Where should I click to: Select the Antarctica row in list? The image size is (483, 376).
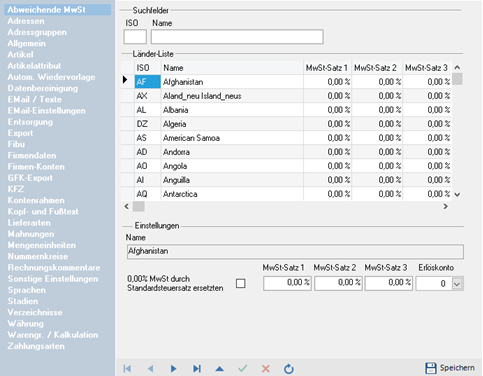[x=286, y=194]
